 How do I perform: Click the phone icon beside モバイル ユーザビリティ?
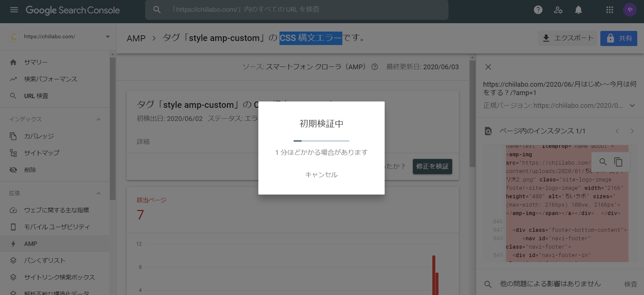tap(13, 227)
